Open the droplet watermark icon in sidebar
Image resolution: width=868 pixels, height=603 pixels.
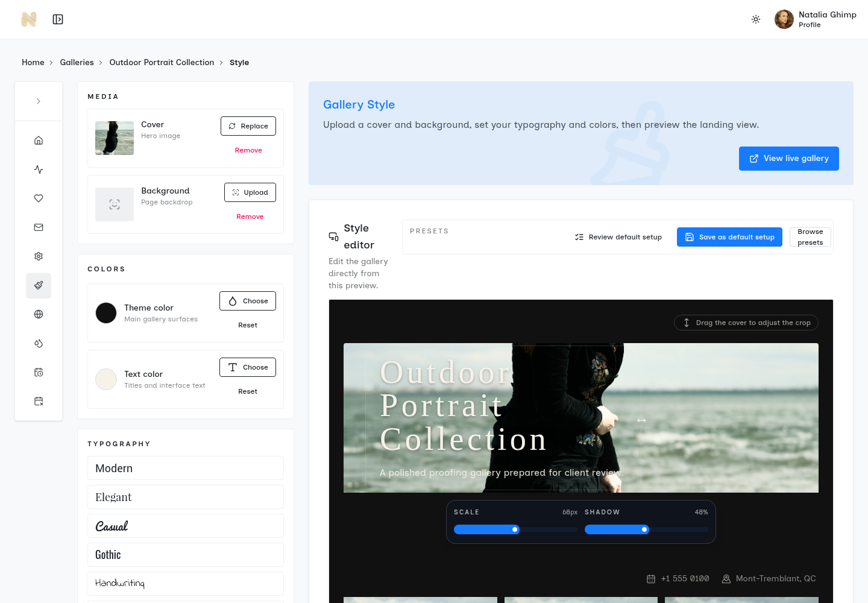click(39, 343)
